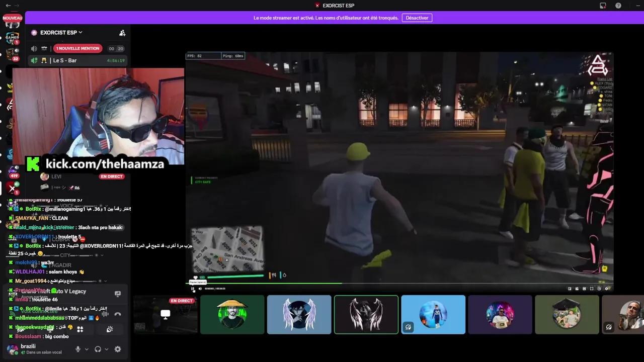Open the inbox icon in title bar
The image size is (644, 362).
[x=603, y=6]
